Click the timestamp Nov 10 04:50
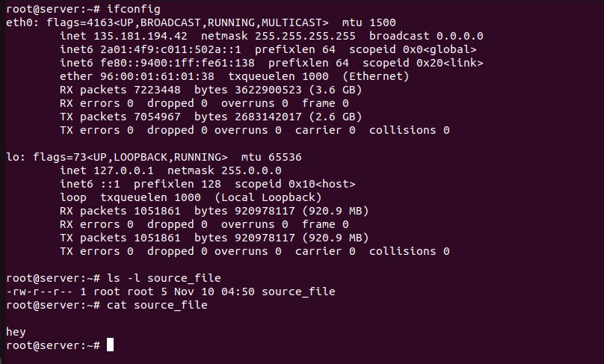 [x=215, y=291]
